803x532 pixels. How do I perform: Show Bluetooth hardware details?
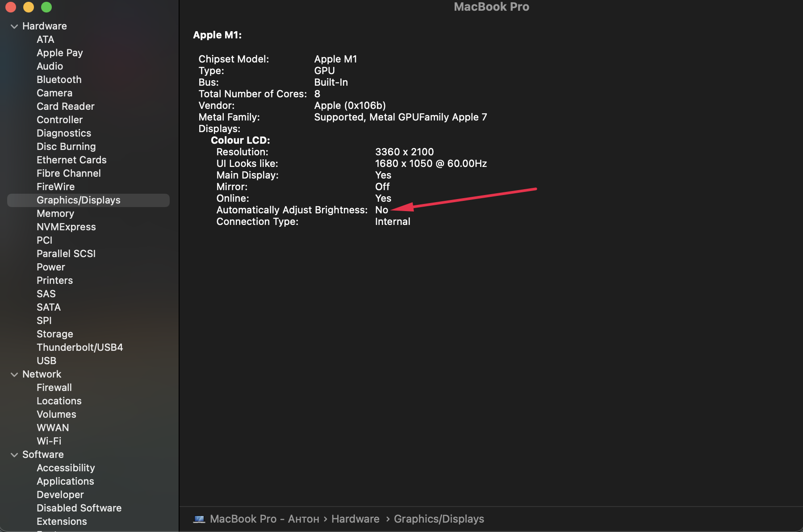pos(59,79)
